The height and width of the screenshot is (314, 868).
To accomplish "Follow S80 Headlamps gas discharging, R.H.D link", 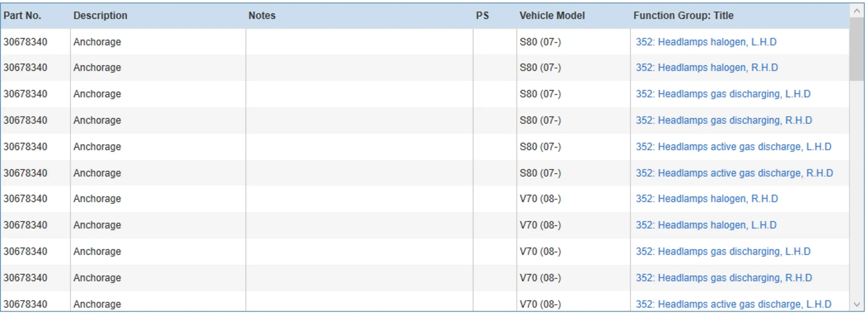I will [x=724, y=120].
